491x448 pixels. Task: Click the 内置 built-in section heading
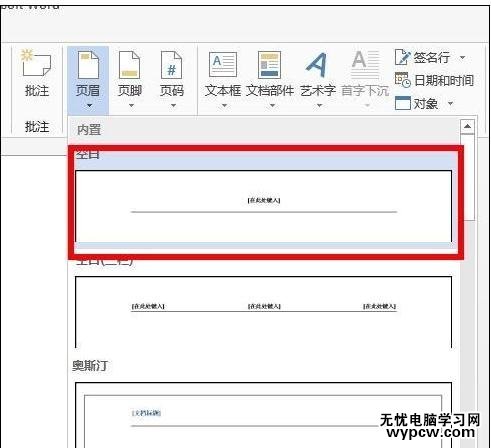[x=89, y=130]
